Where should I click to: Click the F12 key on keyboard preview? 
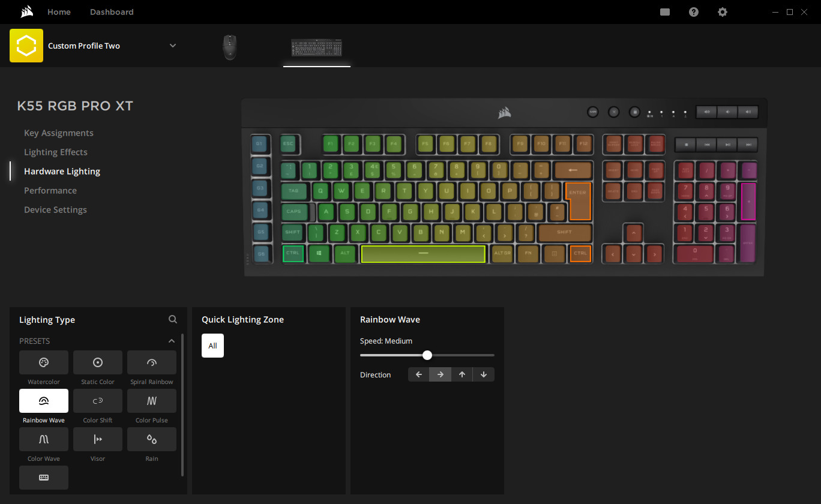tap(583, 144)
